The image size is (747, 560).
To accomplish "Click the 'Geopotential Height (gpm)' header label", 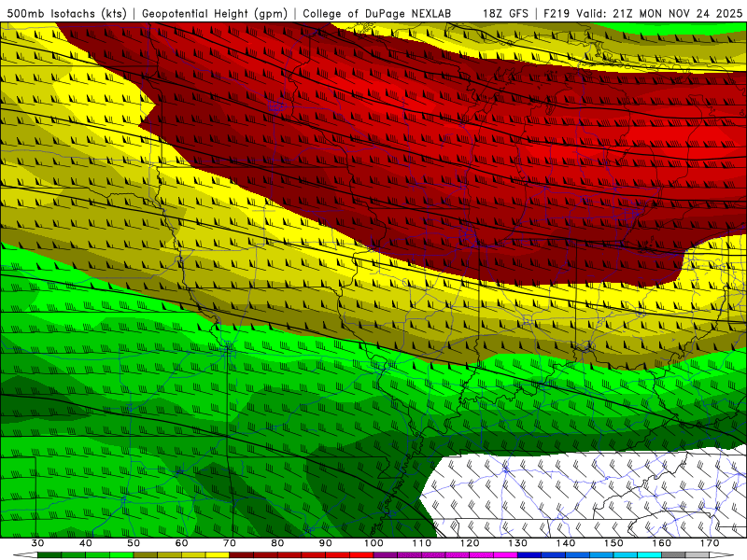I will click(215, 13).
